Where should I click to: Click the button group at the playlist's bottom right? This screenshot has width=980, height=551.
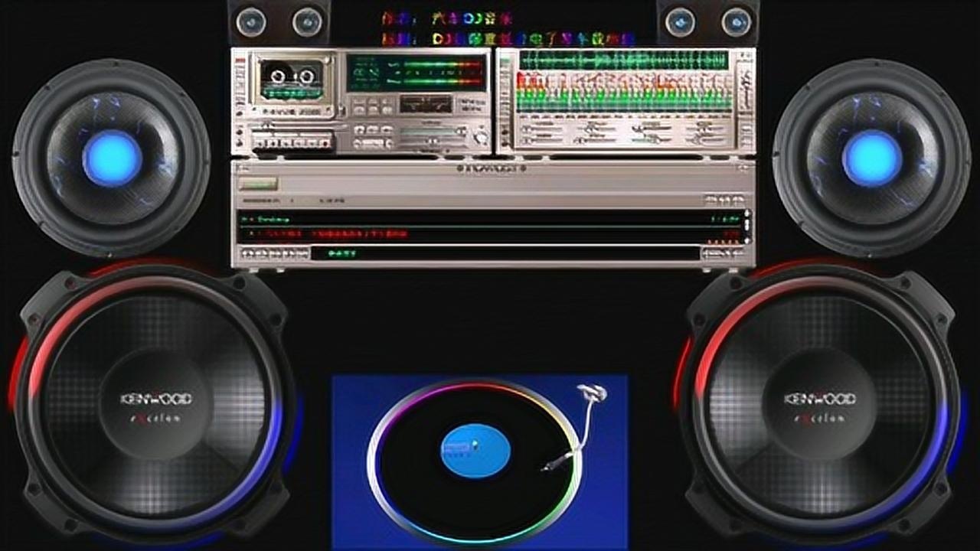(724, 253)
